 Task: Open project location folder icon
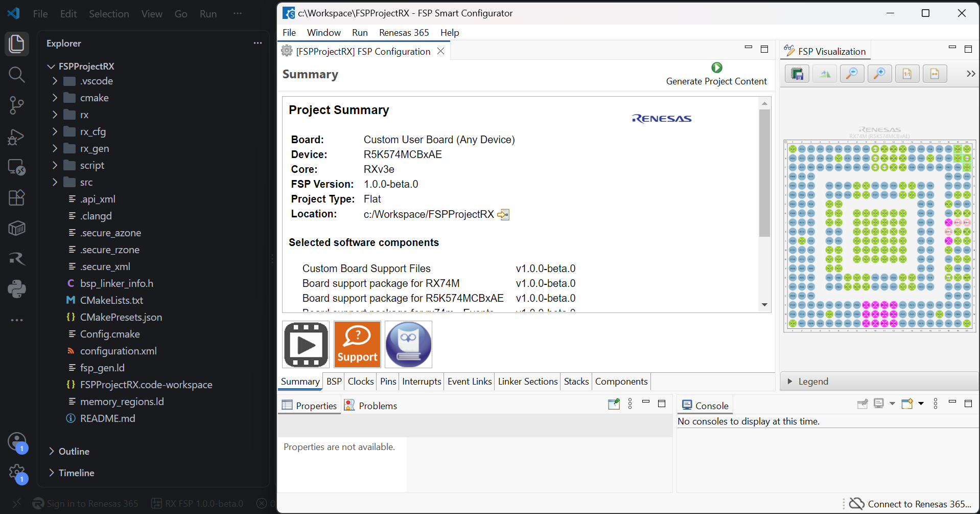pos(504,214)
